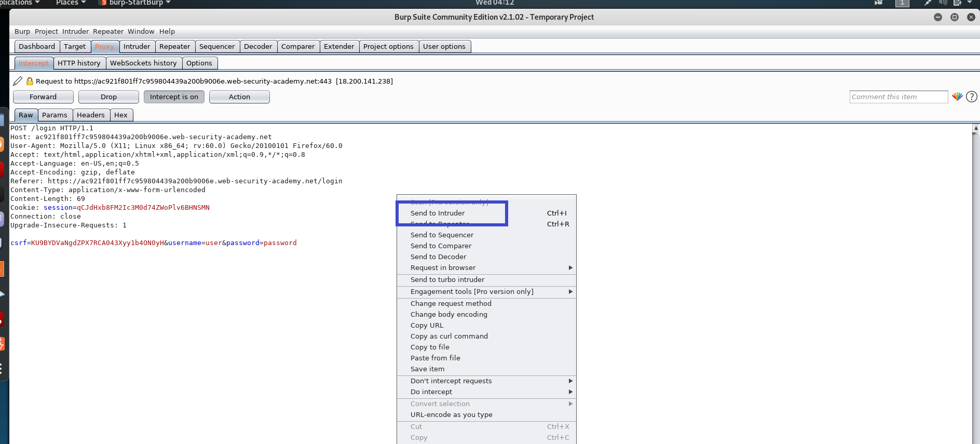Open the Project options tab
The image size is (980, 444).
tap(388, 47)
